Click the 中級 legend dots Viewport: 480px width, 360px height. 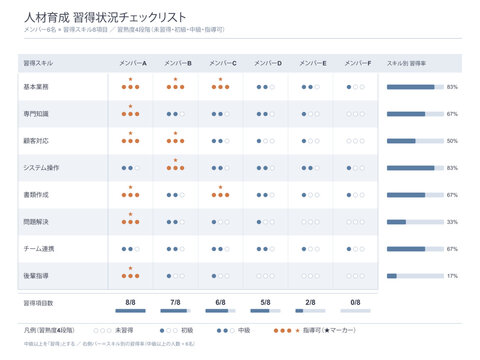[x=225, y=331]
